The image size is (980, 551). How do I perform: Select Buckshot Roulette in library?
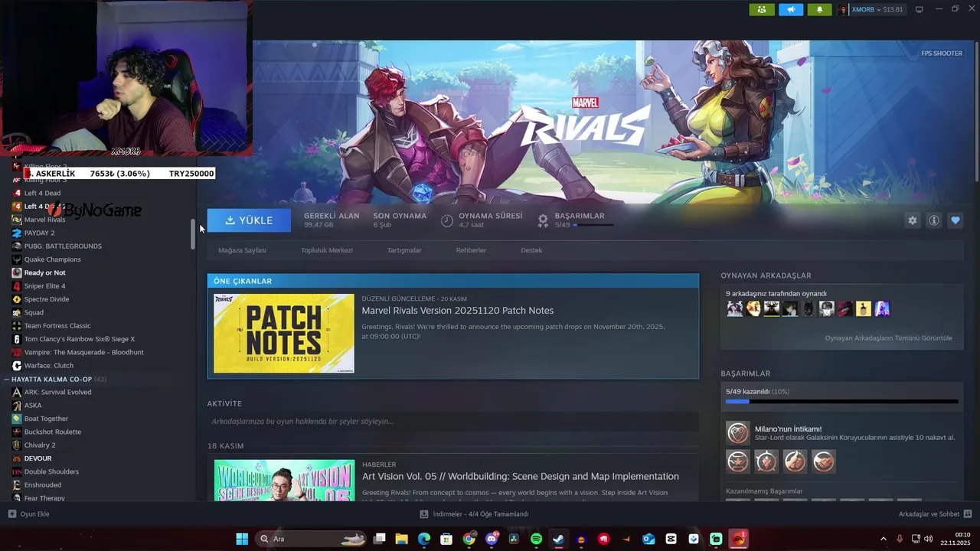point(52,432)
